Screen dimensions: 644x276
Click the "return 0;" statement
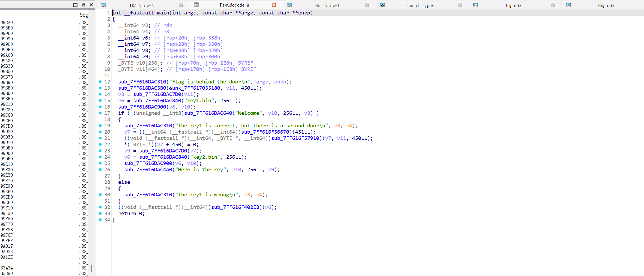(x=131, y=214)
